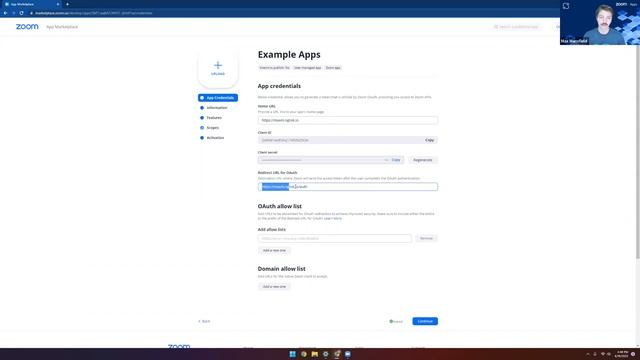Image resolution: width=640 pixels, height=360 pixels.
Task: Reload the page with refresh icon
Action: click(21, 13)
